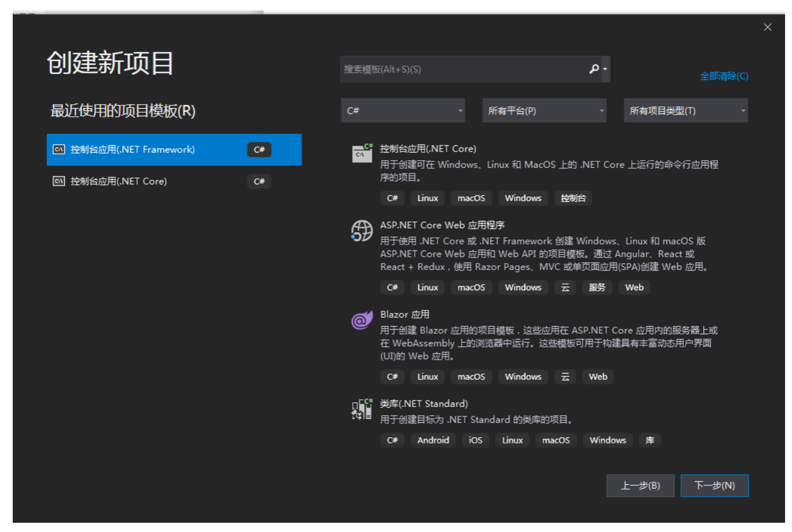This screenshot has width=792, height=532.
Task: Click the 云 tag under Blazor 应用
Action: coord(565,377)
